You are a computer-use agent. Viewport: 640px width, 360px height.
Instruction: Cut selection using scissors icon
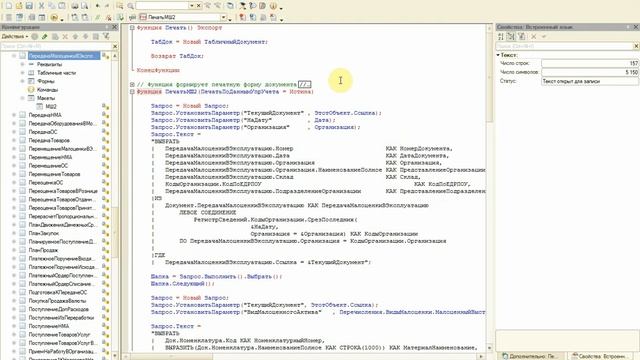tap(41, 6)
